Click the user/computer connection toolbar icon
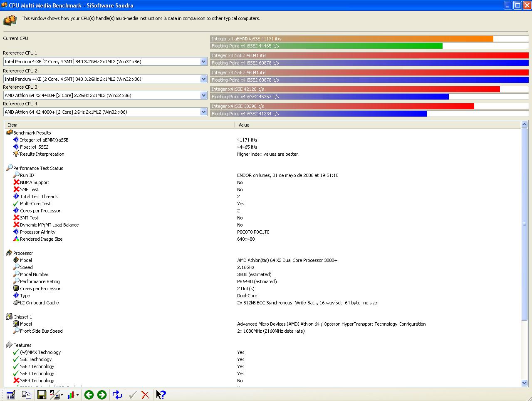532x401 pixels. coord(54,395)
